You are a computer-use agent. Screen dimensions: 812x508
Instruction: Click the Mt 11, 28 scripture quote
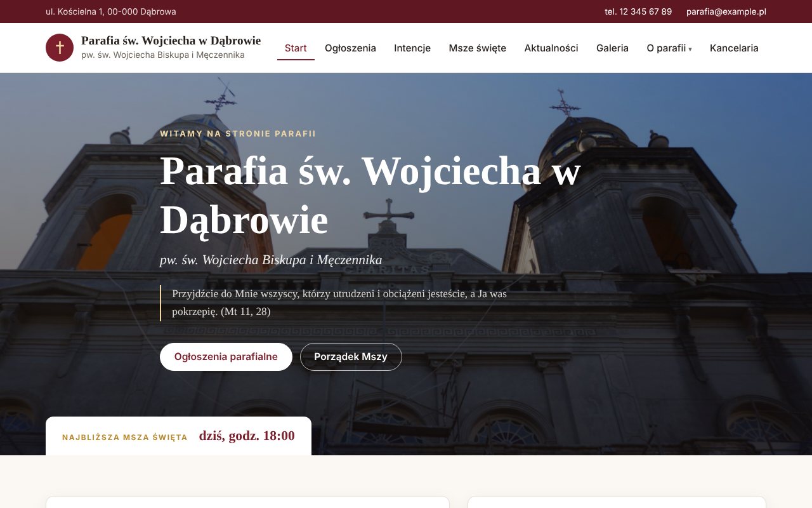339,303
